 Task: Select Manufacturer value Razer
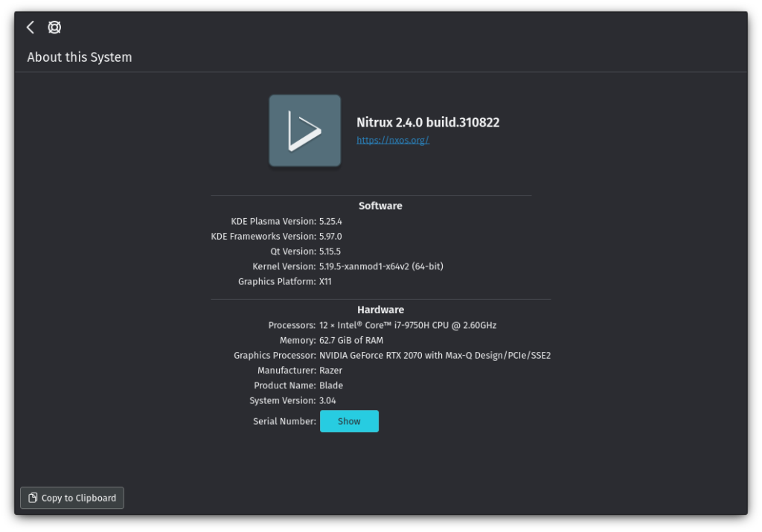point(330,371)
